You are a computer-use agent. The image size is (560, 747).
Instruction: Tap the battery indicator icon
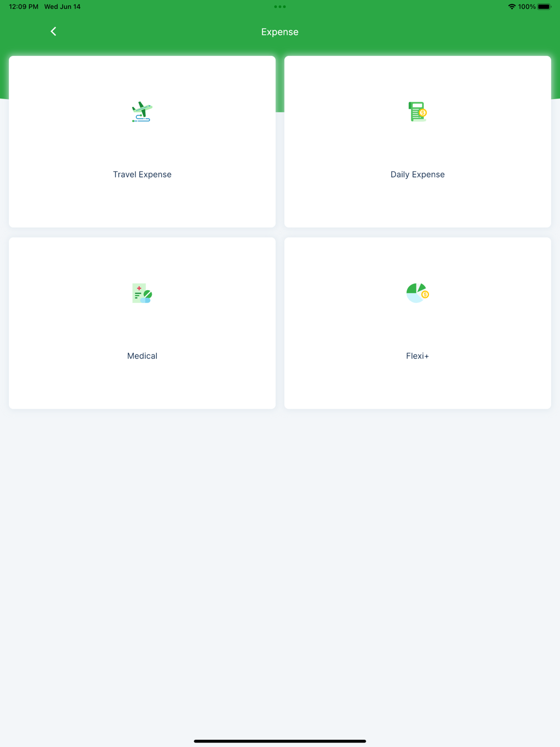click(x=544, y=7)
